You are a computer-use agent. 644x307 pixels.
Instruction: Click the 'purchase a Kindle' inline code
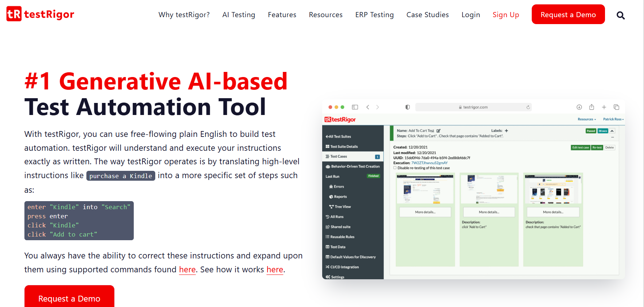click(x=121, y=176)
